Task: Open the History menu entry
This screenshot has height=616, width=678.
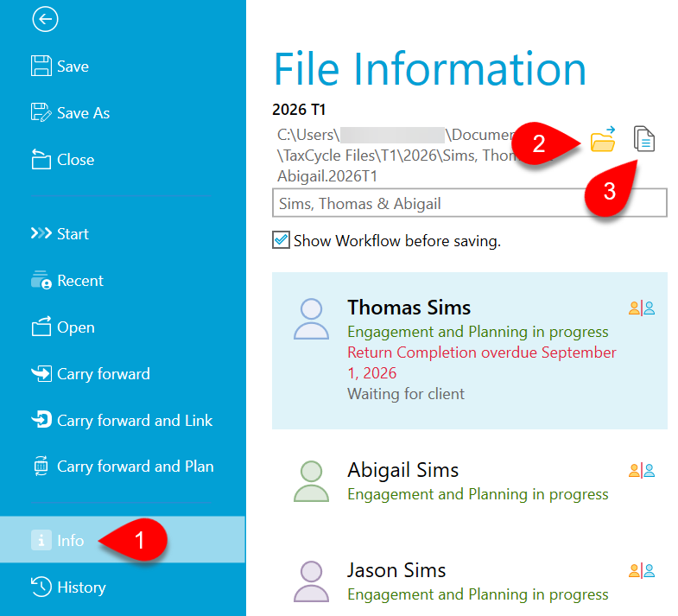Action: click(123, 587)
